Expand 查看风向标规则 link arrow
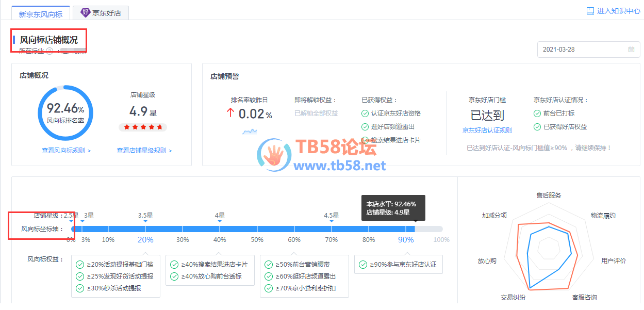 [x=89, y=151]
